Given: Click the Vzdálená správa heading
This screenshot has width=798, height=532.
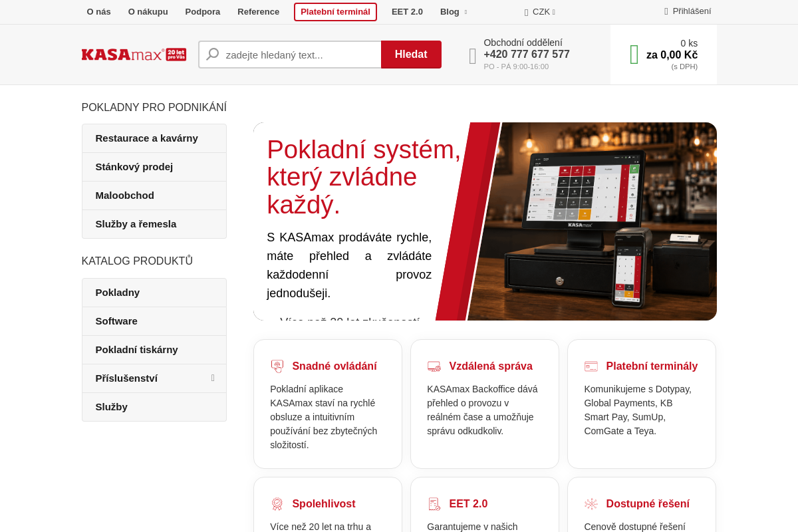Looking at the screenshot, I should [x=491, y=366].
